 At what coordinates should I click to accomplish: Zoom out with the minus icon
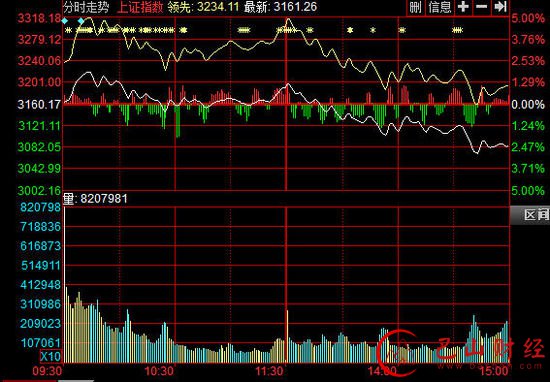(x=482, y=7)
